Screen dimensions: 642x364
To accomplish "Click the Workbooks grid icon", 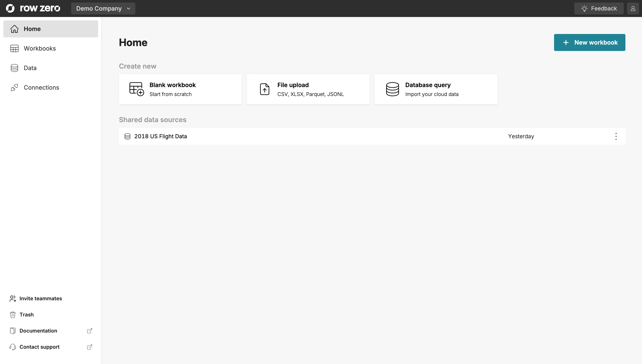I will pyautogui.click(x=14, y=48).
